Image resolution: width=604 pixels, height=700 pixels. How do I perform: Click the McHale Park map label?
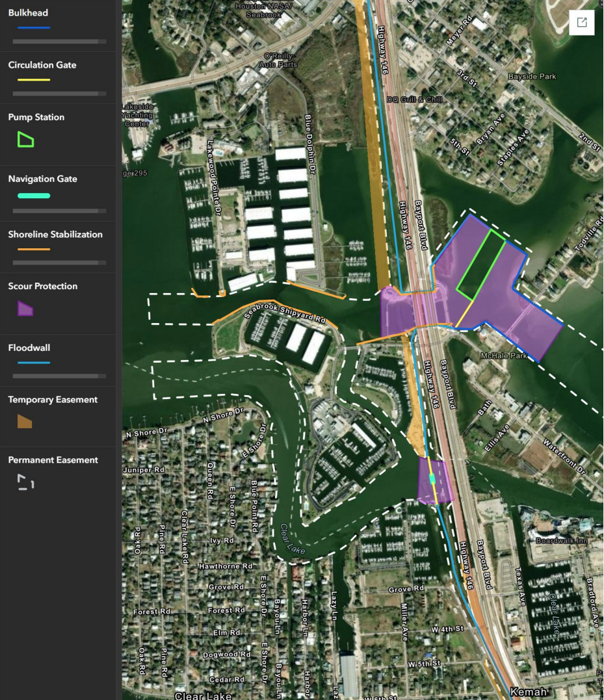coord(504,356)
